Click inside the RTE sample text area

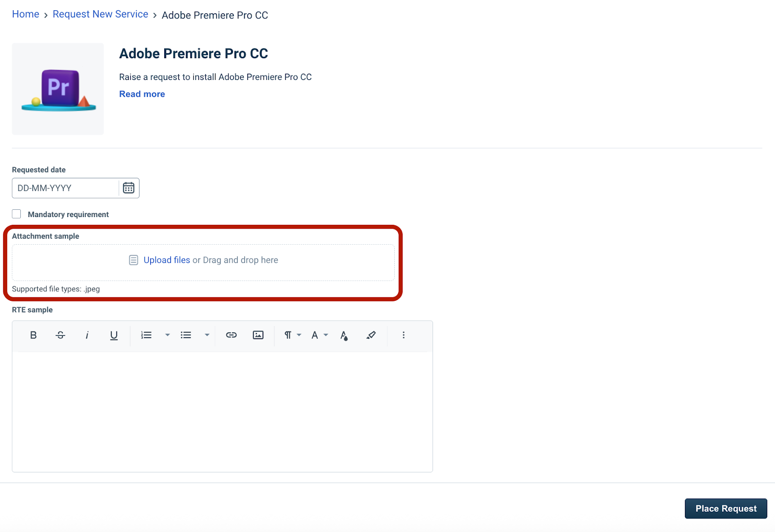coord(222,412)
